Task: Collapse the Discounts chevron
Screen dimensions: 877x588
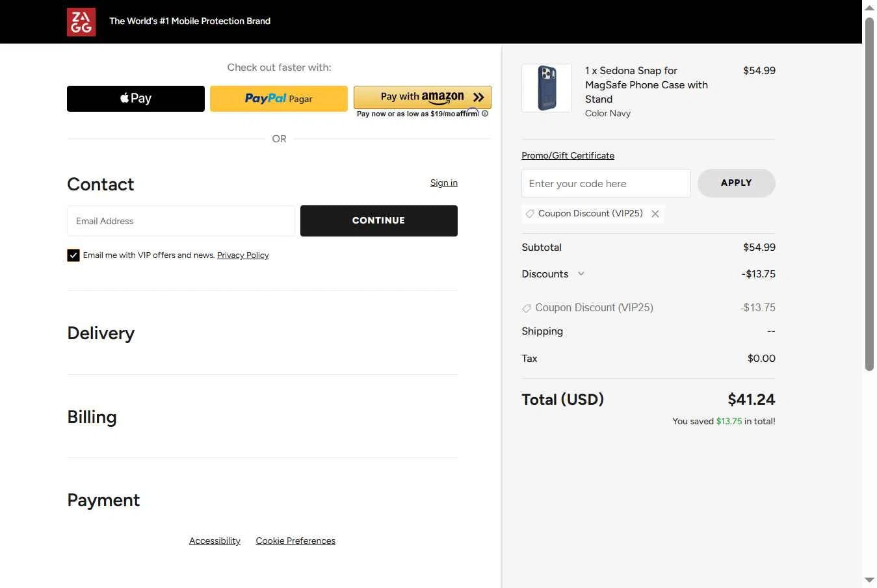Action: click(x=581, y=274)
